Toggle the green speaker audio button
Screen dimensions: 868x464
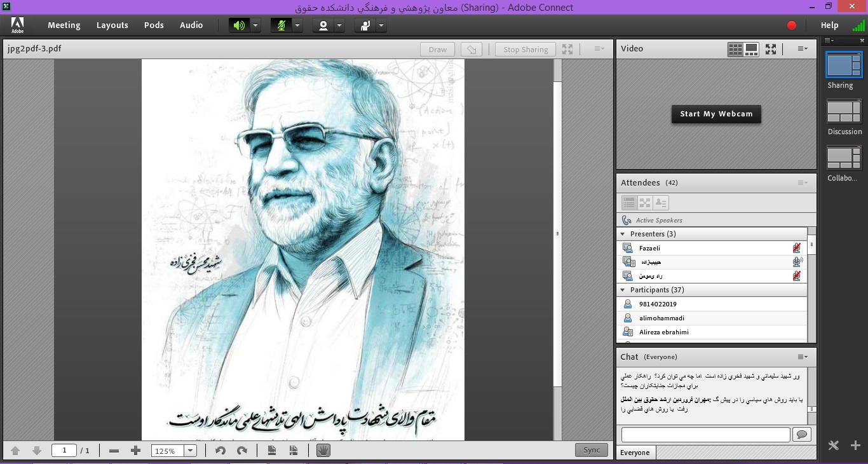[239, 25]
